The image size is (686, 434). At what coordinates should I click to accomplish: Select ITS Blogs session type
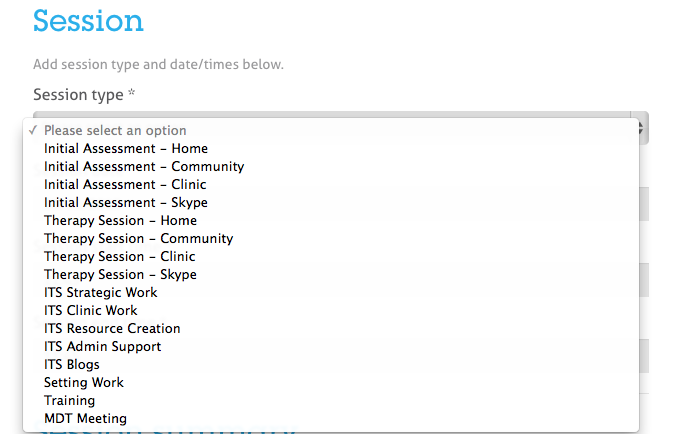[x=71, y=365]
